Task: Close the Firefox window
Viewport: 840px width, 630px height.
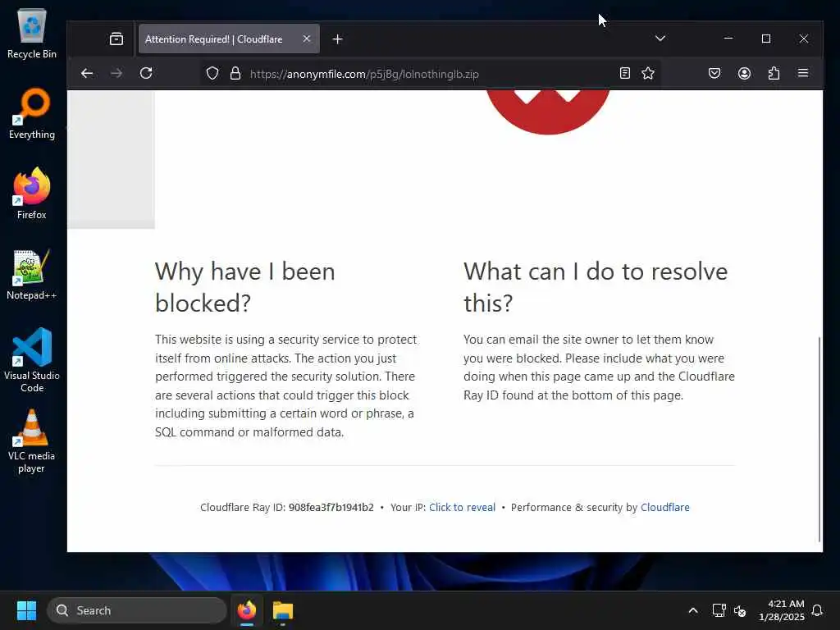Action: tap(804, 39)
